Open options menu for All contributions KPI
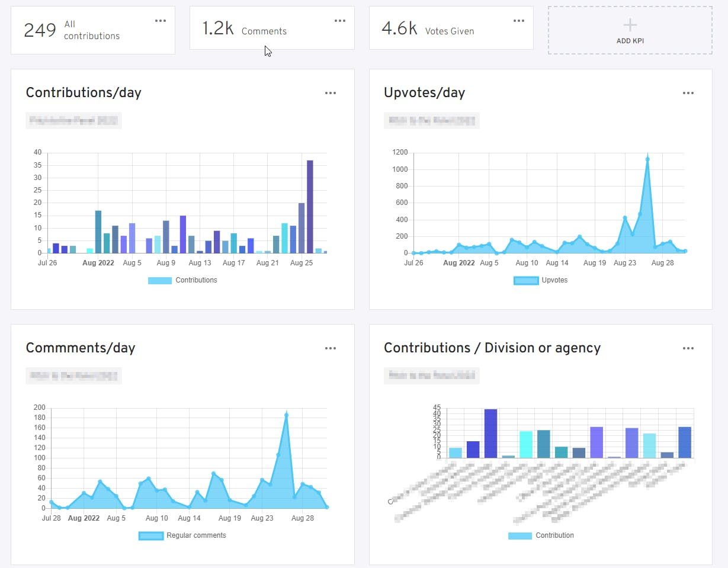This screenshot has width=728, height=568. click(161, 21)
